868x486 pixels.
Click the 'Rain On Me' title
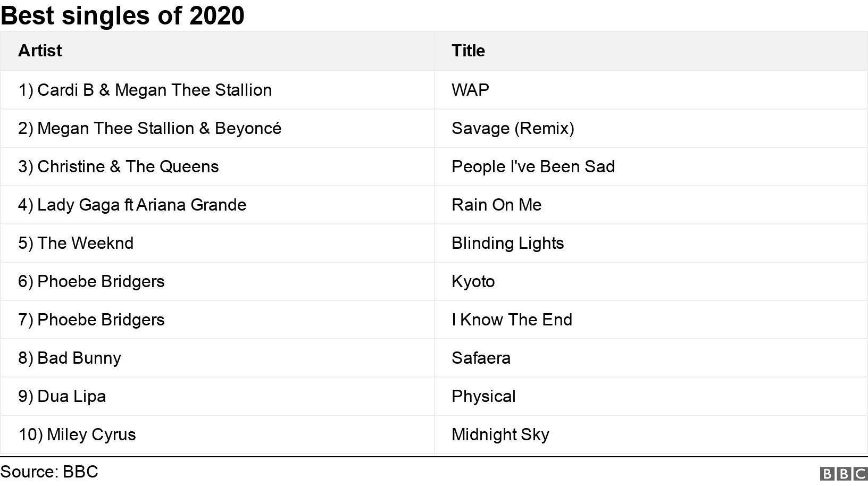pos(496,205)
